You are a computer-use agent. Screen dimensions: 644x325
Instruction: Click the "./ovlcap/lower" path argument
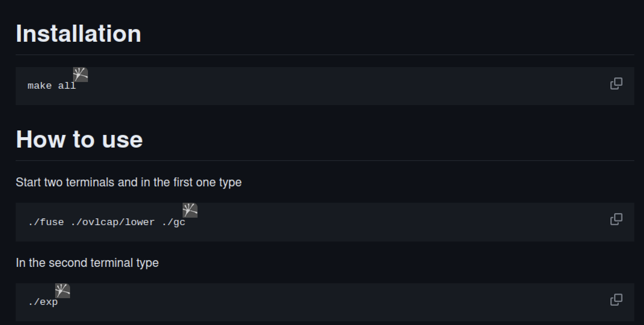click(x=113, y=222)
